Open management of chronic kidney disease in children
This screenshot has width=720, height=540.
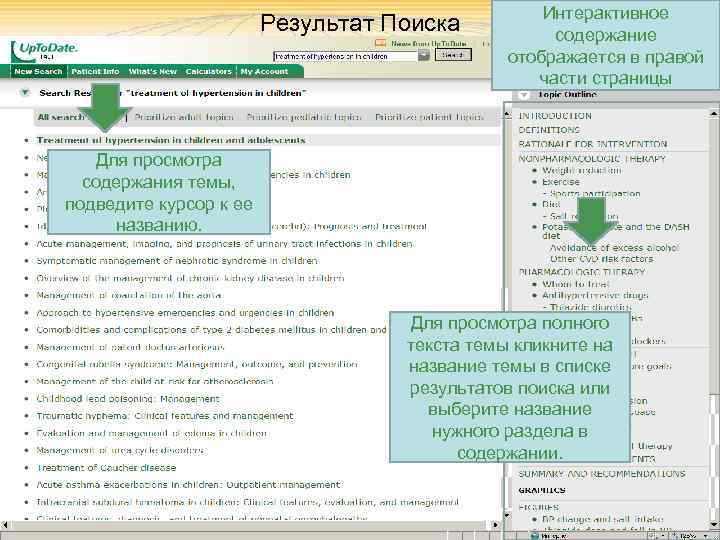190,278
